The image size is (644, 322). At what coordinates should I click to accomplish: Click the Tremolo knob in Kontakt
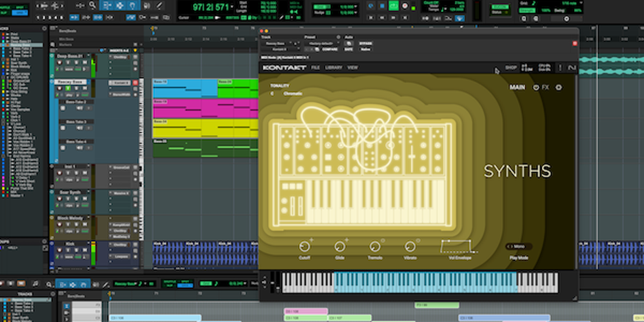[x=375, y=246]
